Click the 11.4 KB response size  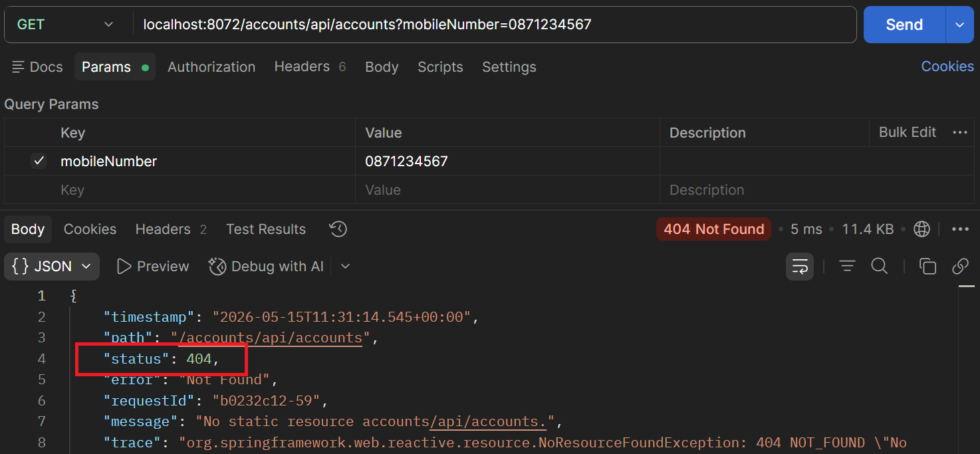click(x=868, y=229)
